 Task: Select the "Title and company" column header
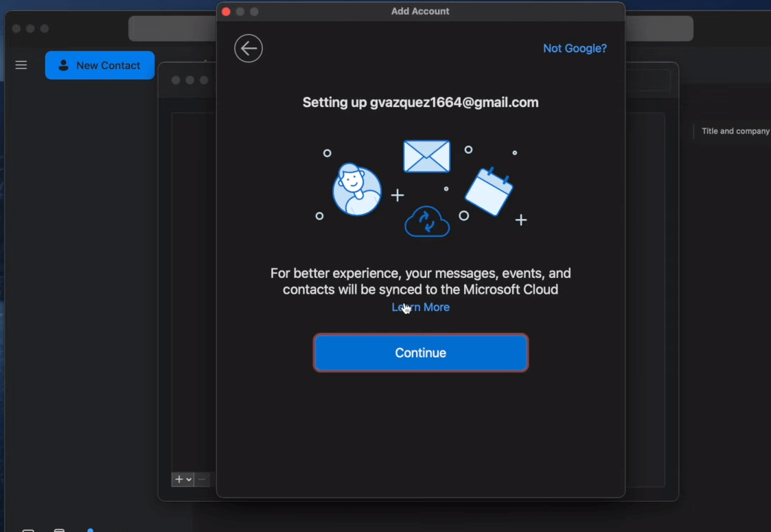click(735, 131)
